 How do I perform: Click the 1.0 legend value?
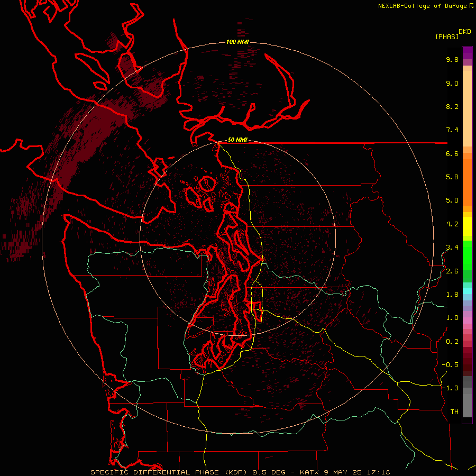pos(452,318)
